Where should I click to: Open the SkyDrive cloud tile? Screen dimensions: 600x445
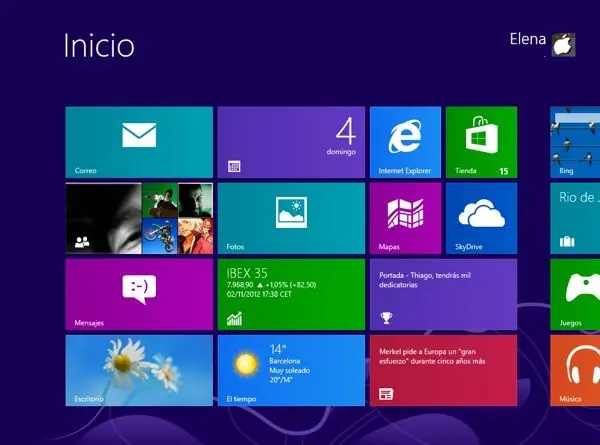(481, 218)
